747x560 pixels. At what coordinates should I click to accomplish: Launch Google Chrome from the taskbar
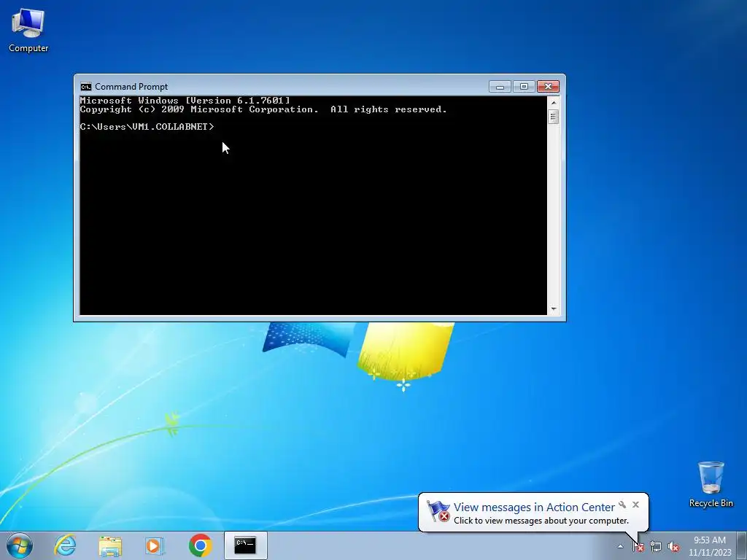(200, 545)
